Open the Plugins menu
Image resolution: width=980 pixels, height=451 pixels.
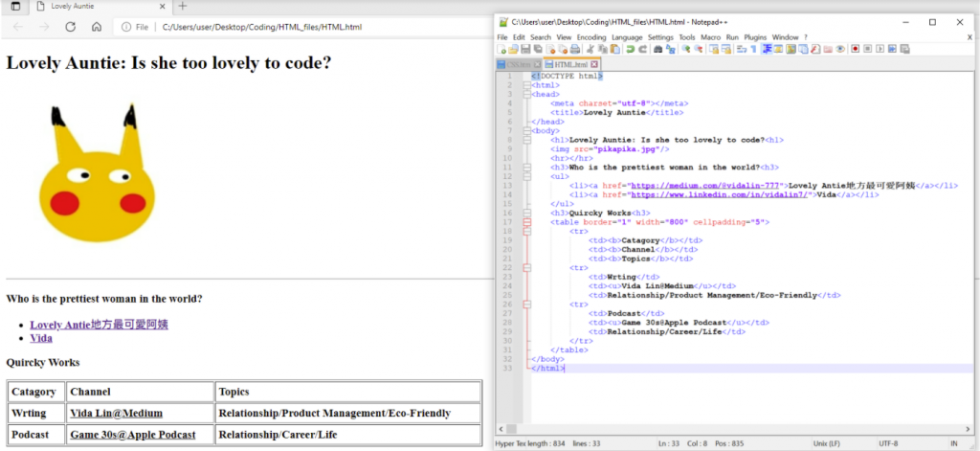pyautogui.click(x=755, y=37)
